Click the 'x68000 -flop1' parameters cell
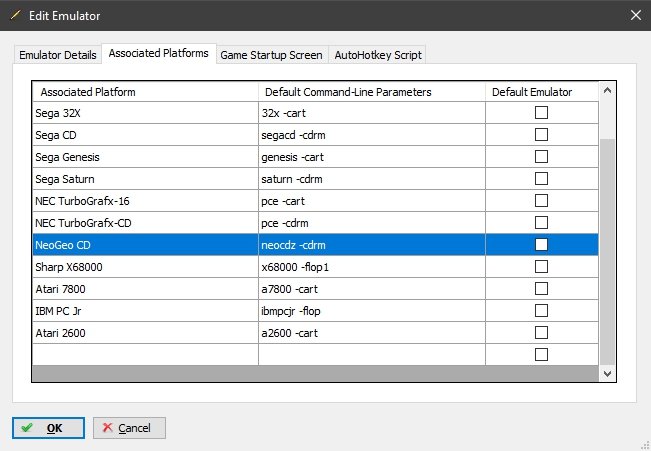The height and width of the screenshot is (451, 651). click(x=372, y=267)
